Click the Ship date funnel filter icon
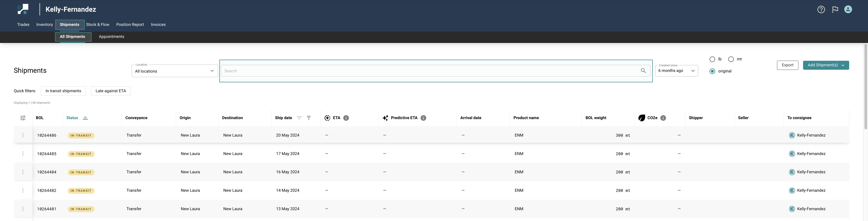This screenshot has width=868, height=221. (x=309, y=118)
